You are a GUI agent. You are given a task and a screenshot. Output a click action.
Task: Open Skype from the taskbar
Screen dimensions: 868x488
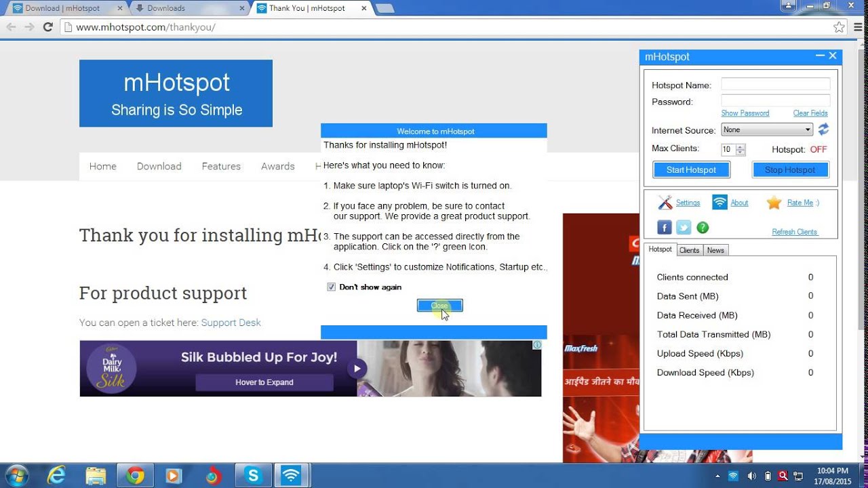pos(253,476)
